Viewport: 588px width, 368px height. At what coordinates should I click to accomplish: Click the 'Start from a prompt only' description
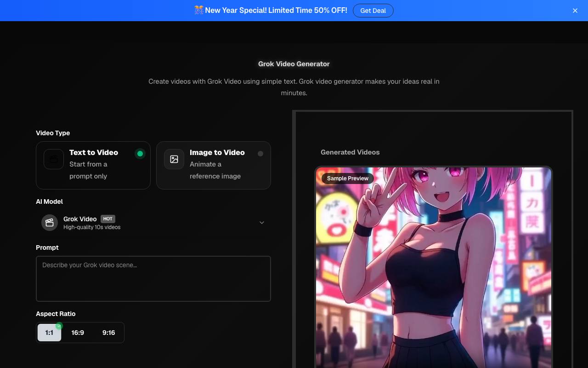click(x=88, y=170)
